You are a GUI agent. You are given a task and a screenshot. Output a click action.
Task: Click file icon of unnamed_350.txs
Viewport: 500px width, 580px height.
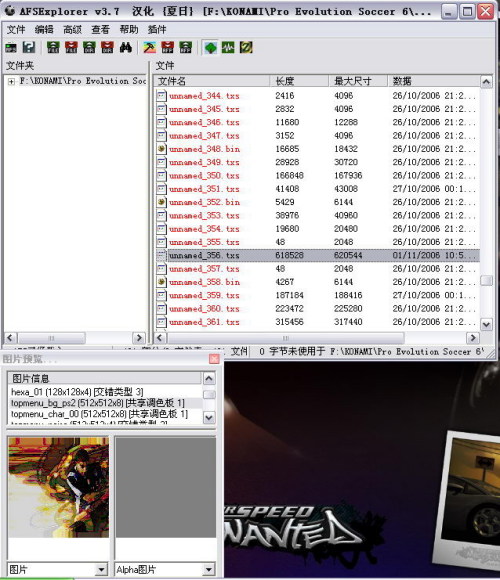point(161,176)
